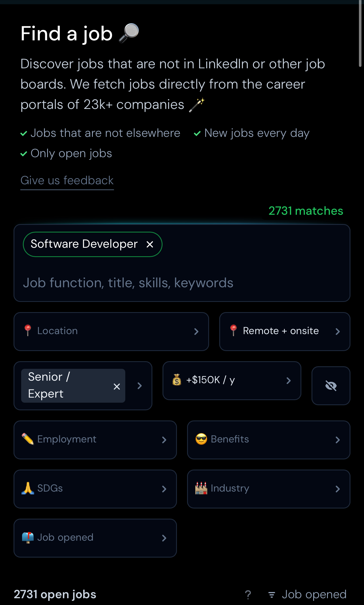Click the red pin Location icon
The image size is (364, 605).
28,331
